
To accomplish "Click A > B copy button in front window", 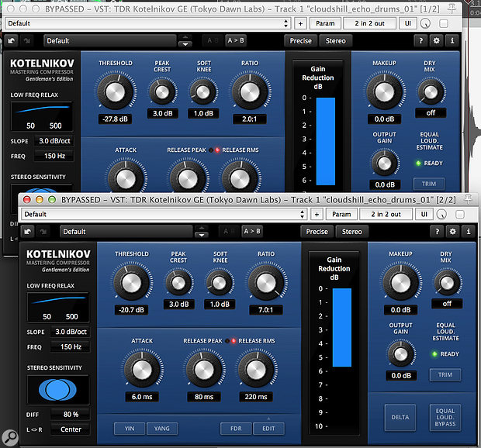I will (252, 231).
